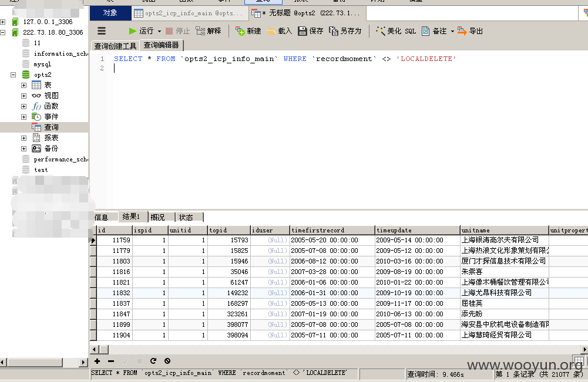Image resolution: width=588 pixels, height=382 pixels.
Task: Select the cell 上海银涛高尔夫有限公司
Action: pos(505,240)
